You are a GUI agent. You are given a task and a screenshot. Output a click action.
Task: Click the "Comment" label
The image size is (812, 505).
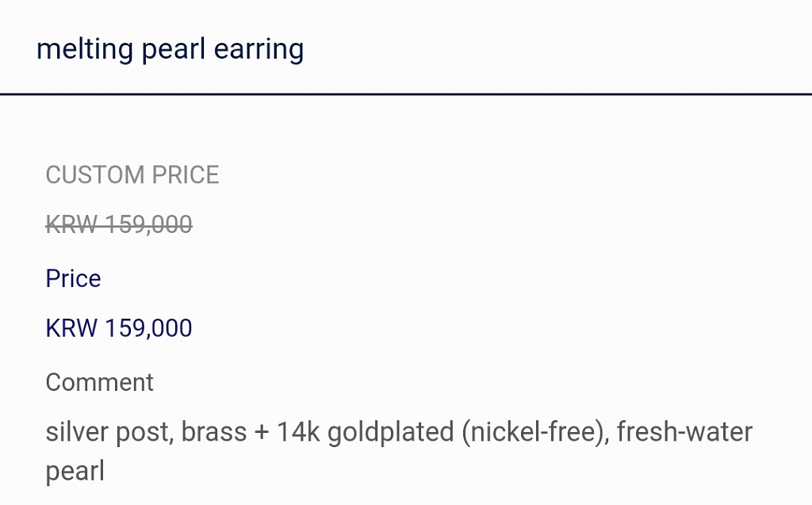[99, 382]
